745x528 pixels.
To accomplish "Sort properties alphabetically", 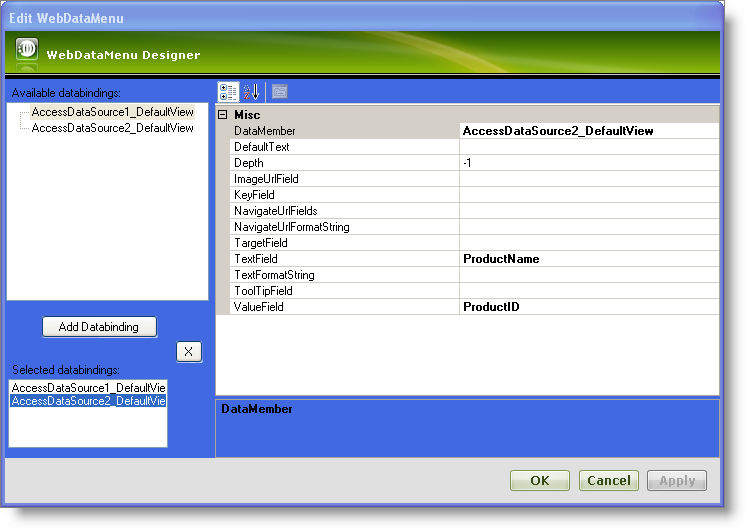I will pyautogui.click(x=251, y=92).
